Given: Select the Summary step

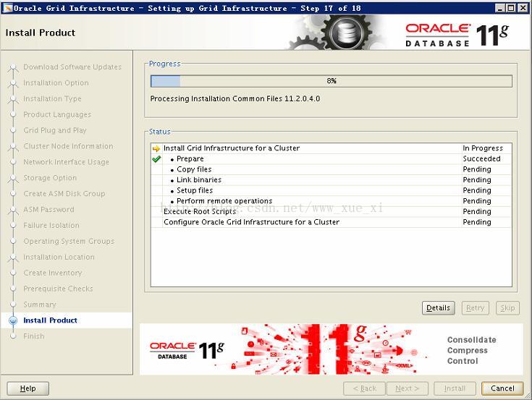Looking at the screenshot, I should tap(40, 305).
